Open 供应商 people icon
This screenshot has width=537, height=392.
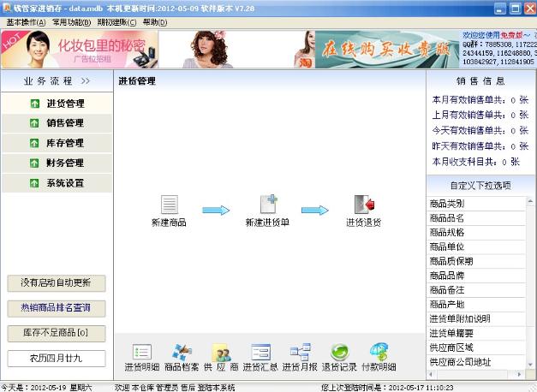pyautogui.click(x=222, y=353)
